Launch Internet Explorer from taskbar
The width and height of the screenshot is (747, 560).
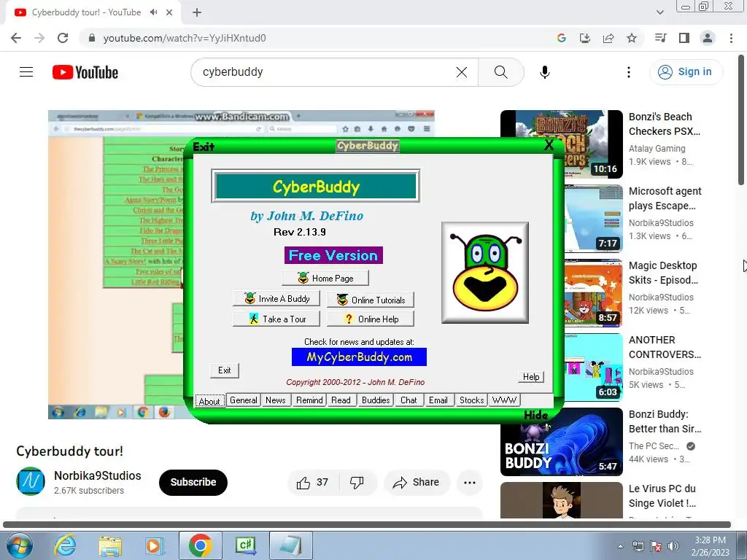pos(65,545)
